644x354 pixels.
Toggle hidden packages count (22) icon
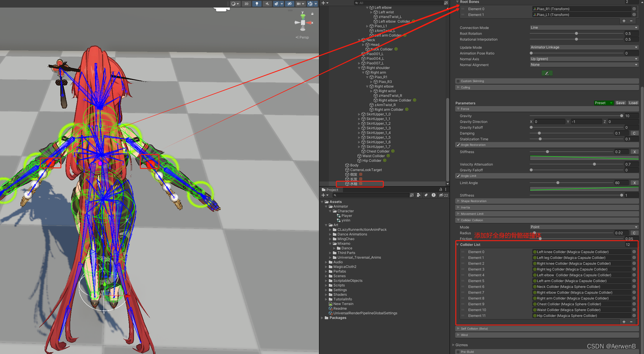[443, 195]
